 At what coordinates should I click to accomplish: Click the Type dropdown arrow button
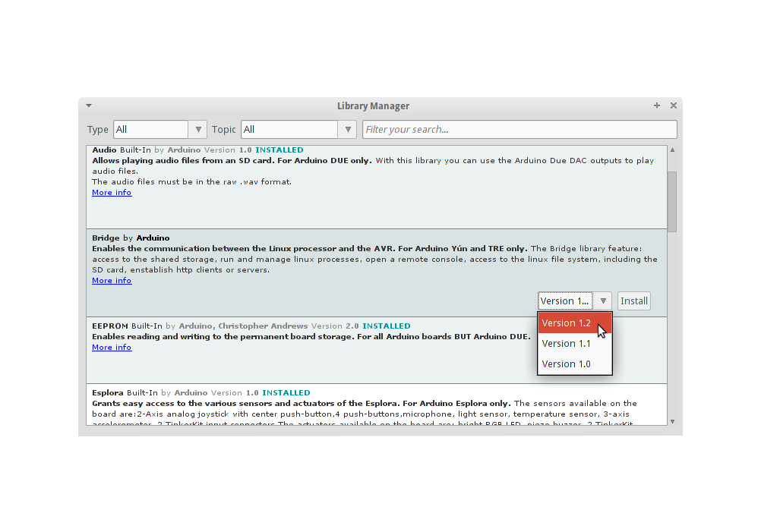pos(197,129)
